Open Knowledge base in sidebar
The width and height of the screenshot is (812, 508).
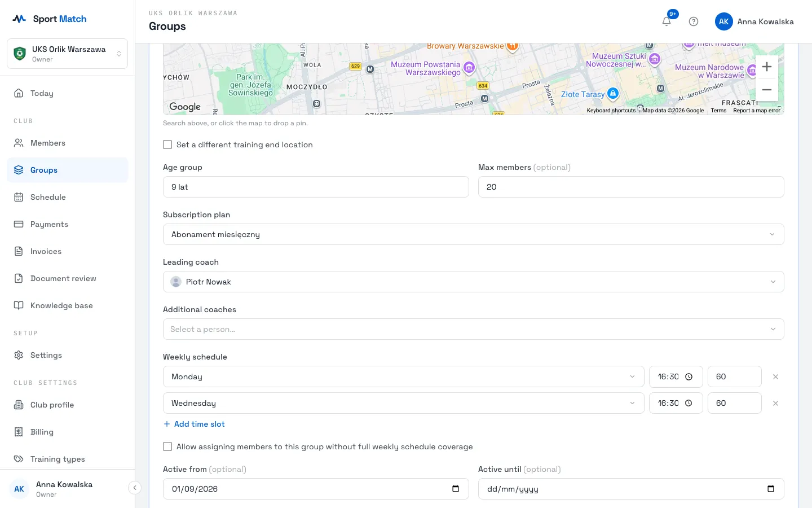(67, 305)
